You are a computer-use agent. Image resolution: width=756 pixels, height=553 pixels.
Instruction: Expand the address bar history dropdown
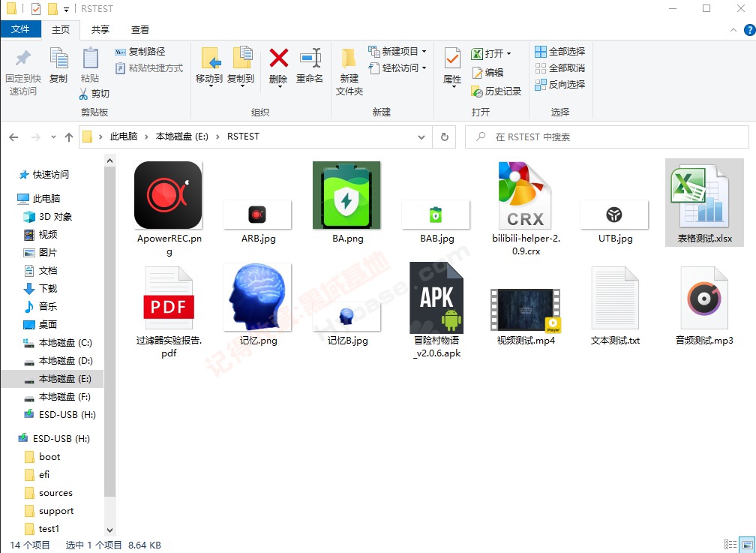pos(421,137)
